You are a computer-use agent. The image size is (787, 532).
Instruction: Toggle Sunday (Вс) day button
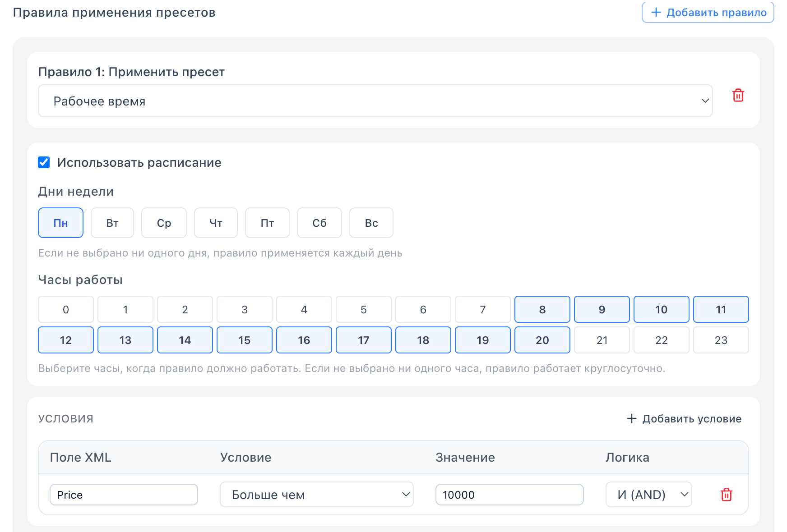[x=371, y=223]
